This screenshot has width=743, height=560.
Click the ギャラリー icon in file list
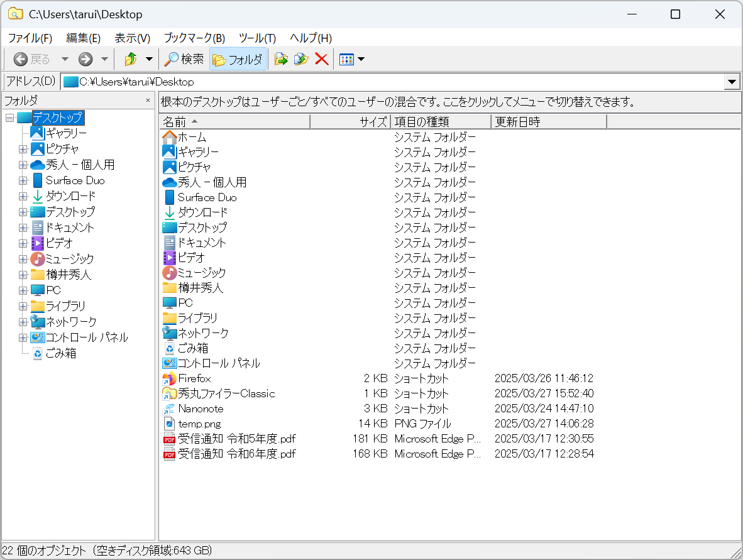tap(169, 152)
